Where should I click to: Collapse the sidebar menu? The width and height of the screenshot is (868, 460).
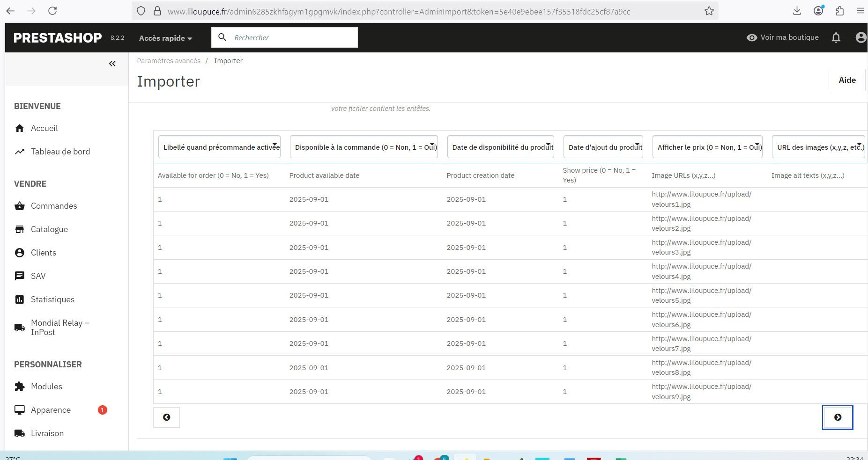(x=112, y=64)
